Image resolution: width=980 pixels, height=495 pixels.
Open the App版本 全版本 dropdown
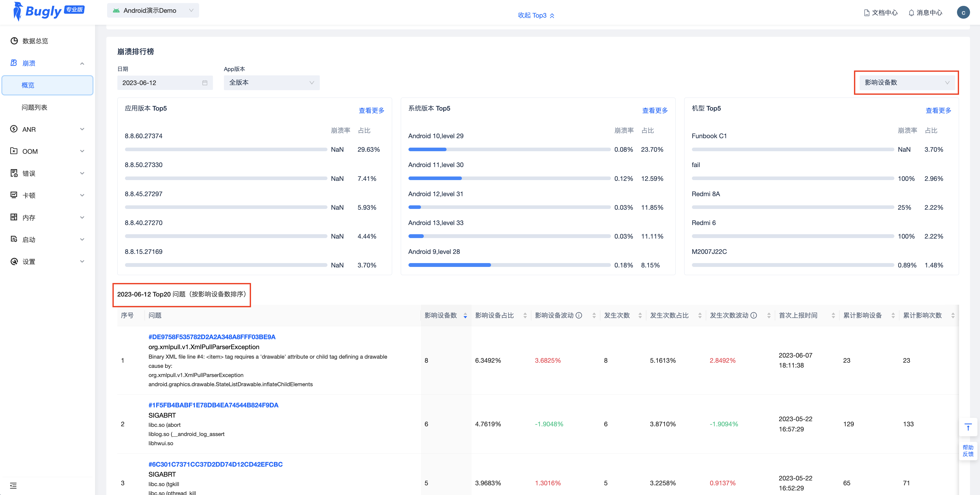point(272,82)
